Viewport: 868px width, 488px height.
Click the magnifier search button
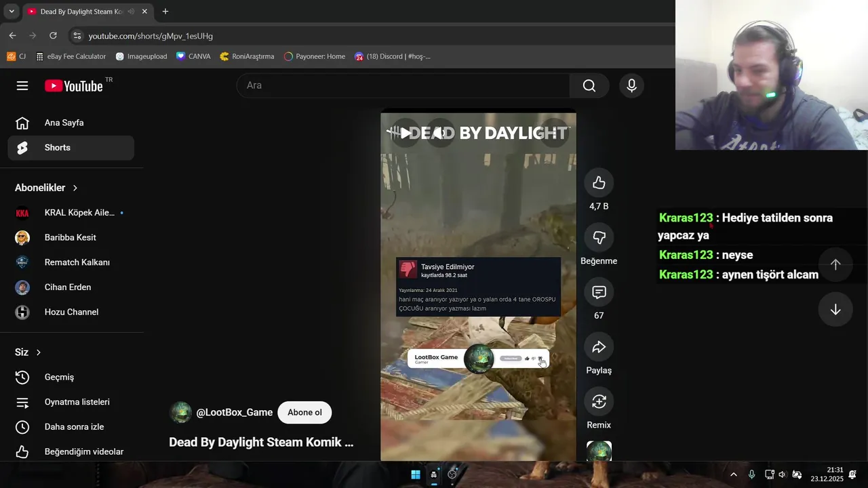click(589, 85)
